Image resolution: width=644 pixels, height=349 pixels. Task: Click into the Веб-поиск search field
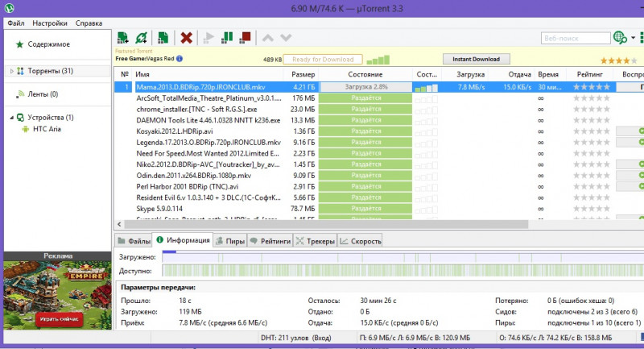point(575,38)
